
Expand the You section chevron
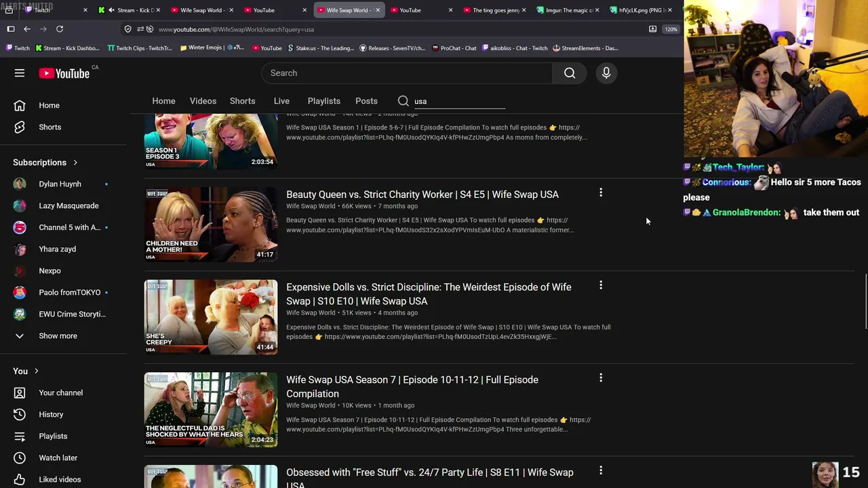(x=37, y=371)
